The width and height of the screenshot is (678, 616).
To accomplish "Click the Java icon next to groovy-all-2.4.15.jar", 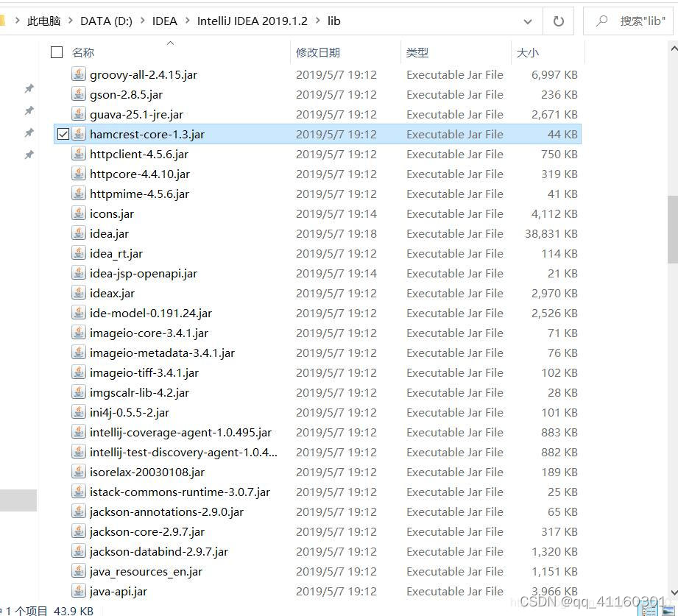I will 79,74.
